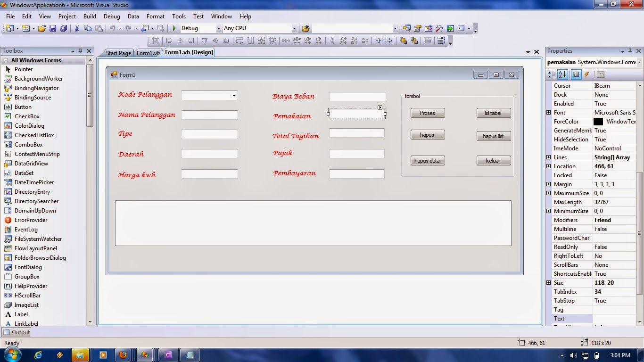
Task: Click the Undo icon in the toolbar
Action: click(112, 28)
